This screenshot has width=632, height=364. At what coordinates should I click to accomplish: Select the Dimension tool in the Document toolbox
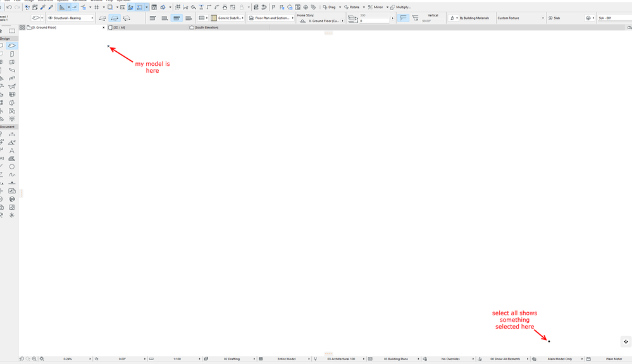(11, 135)
